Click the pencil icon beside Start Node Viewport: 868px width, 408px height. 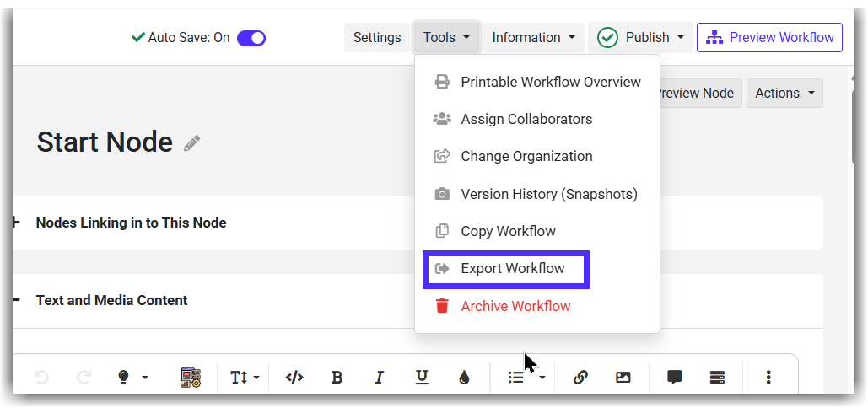[x=192, y=143]
